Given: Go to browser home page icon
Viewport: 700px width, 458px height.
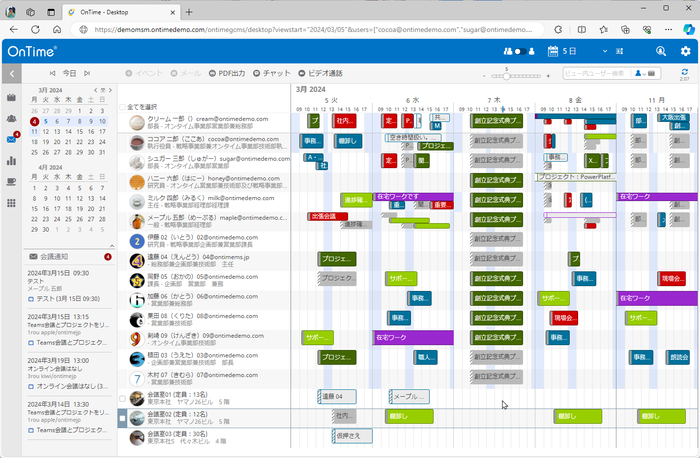Looking at the screenshot, I should pyautogui.click(x=57, y=29).
